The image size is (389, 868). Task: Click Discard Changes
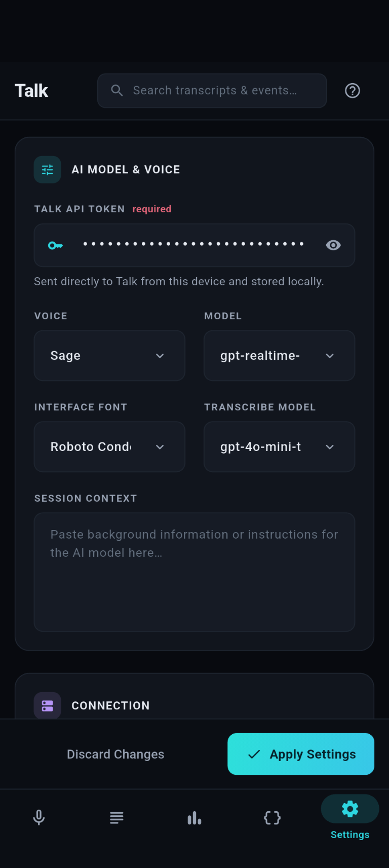(115, 754)
